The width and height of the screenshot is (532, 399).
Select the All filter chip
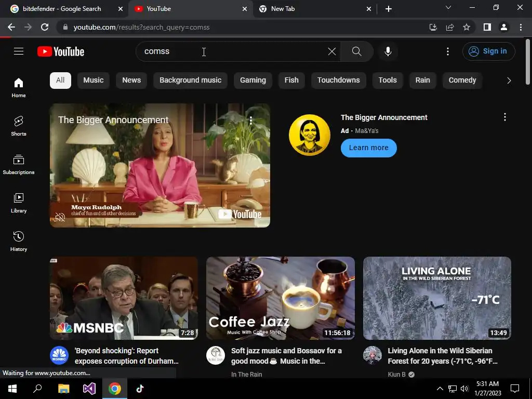60,81
